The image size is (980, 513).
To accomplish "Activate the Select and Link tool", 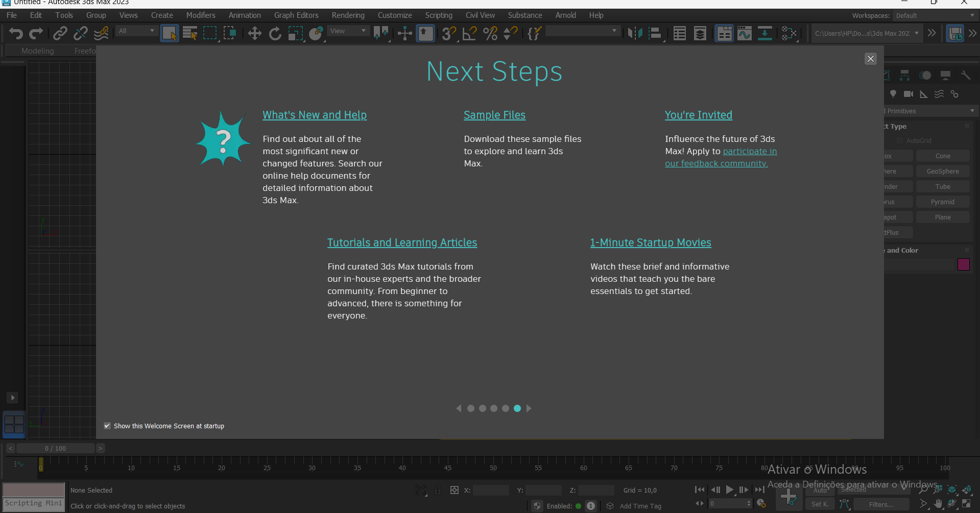I will pyautogui.click(x=60, y=34).
